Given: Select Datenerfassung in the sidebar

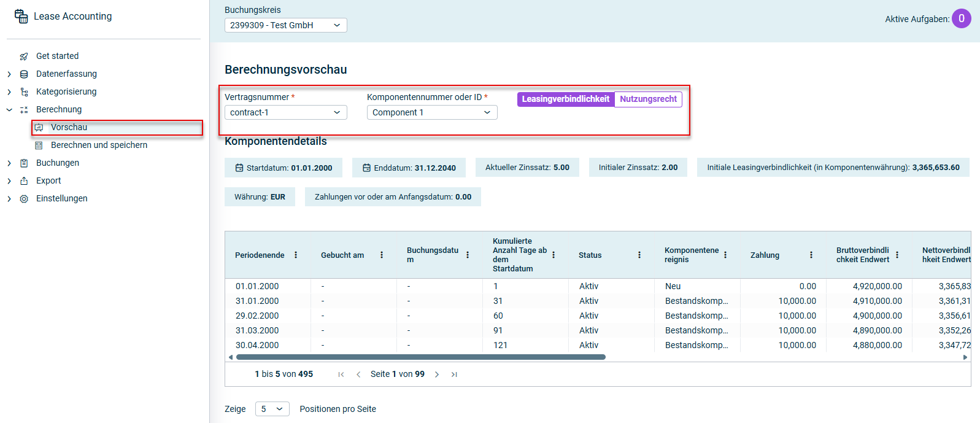Looking at the screenshot, I should coord(66,74).
